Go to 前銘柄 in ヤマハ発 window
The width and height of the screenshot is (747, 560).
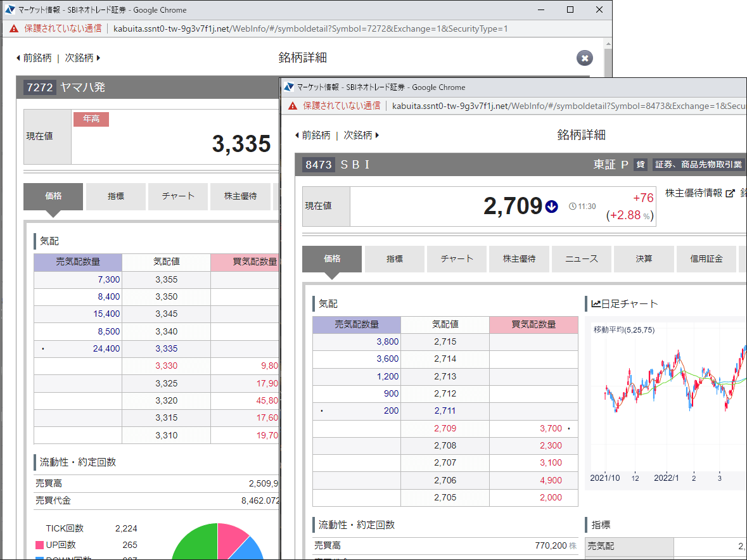pos(34,58)
